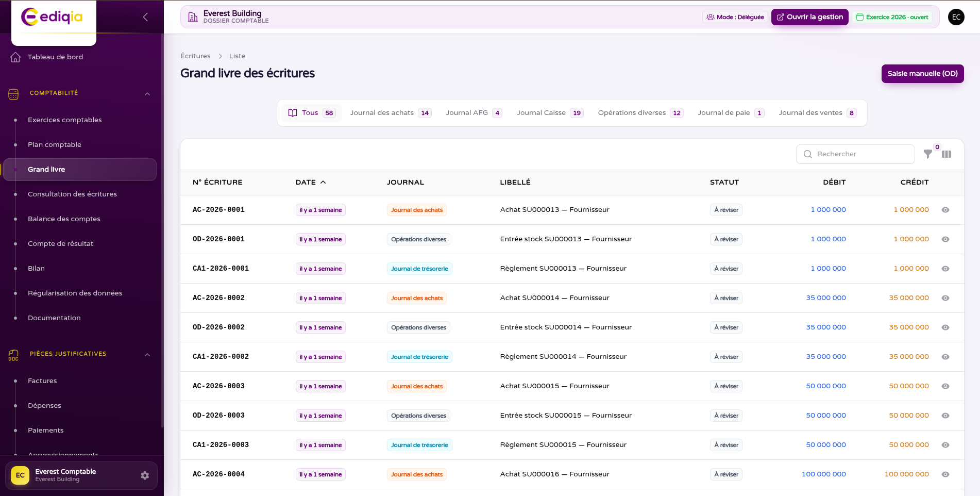
Task: Sort by N° Écriture column header
Action: coord(217,182)
